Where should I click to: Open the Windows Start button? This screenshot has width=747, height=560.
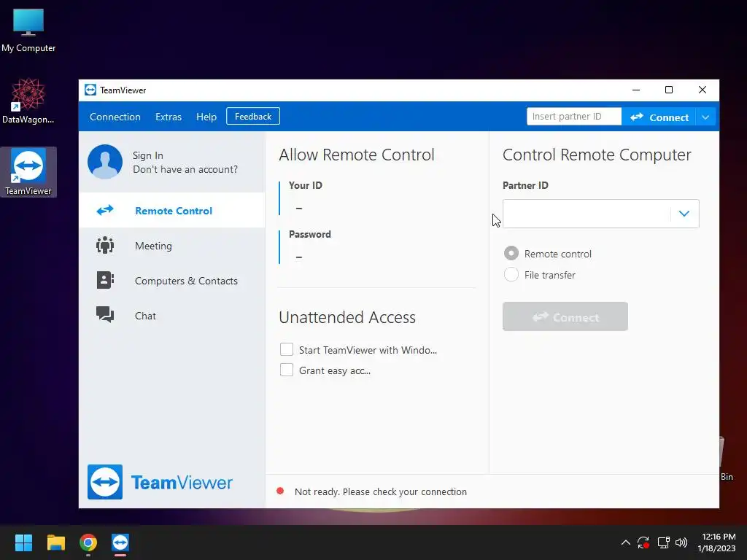coord(23,542)
